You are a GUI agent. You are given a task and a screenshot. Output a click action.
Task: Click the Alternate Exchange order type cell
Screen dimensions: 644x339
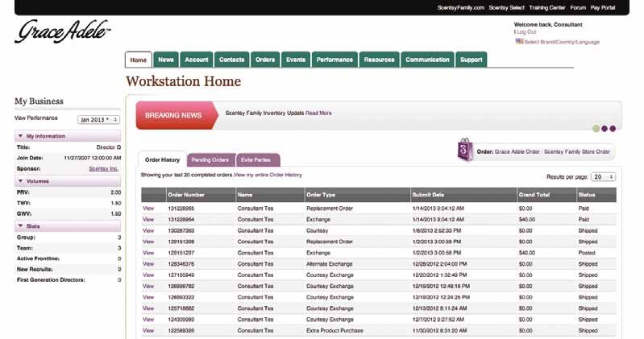[330, 264]
